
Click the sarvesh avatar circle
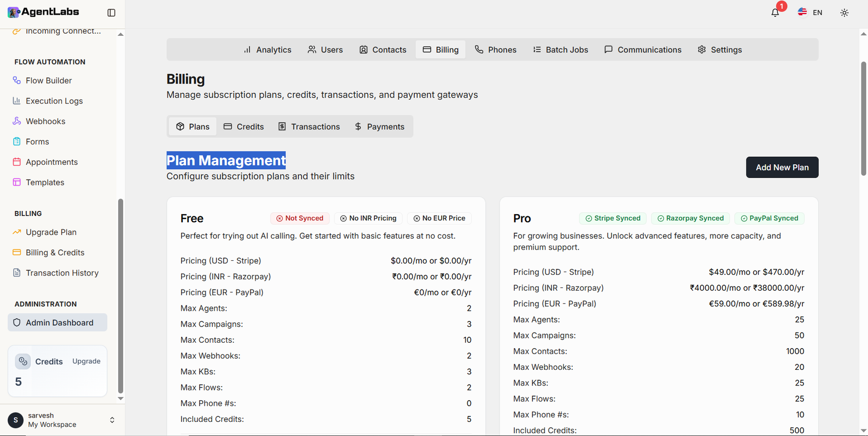[15, 420]
